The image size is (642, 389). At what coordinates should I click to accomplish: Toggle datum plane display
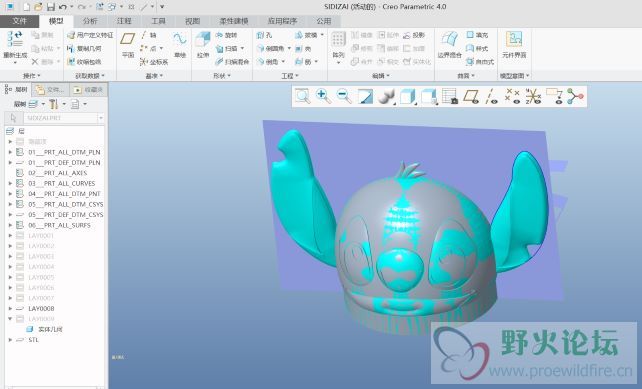(x=471, y=97)
